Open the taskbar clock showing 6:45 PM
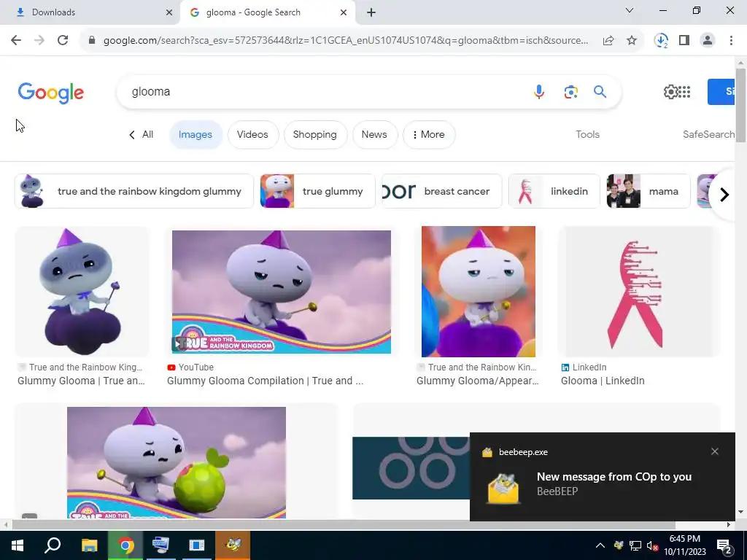Image resolution: width=747 pixels, height=560 pixels. pos(684,545)
